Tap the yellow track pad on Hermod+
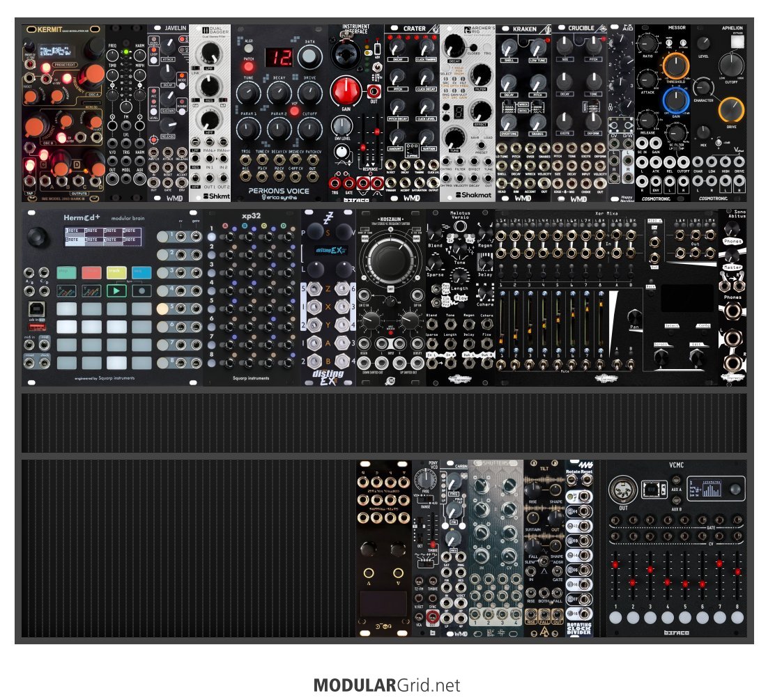 (116, 272)
